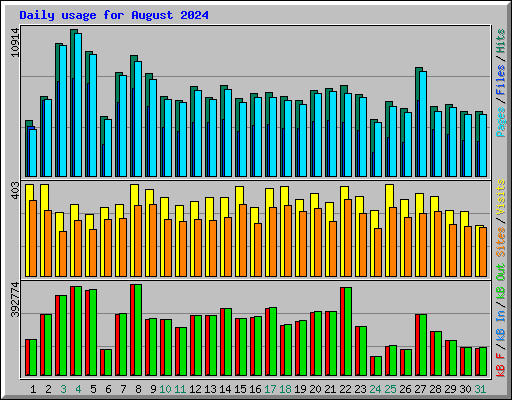Click day 20 on the date axis
The image size is (512, 400).
[315, 389]
